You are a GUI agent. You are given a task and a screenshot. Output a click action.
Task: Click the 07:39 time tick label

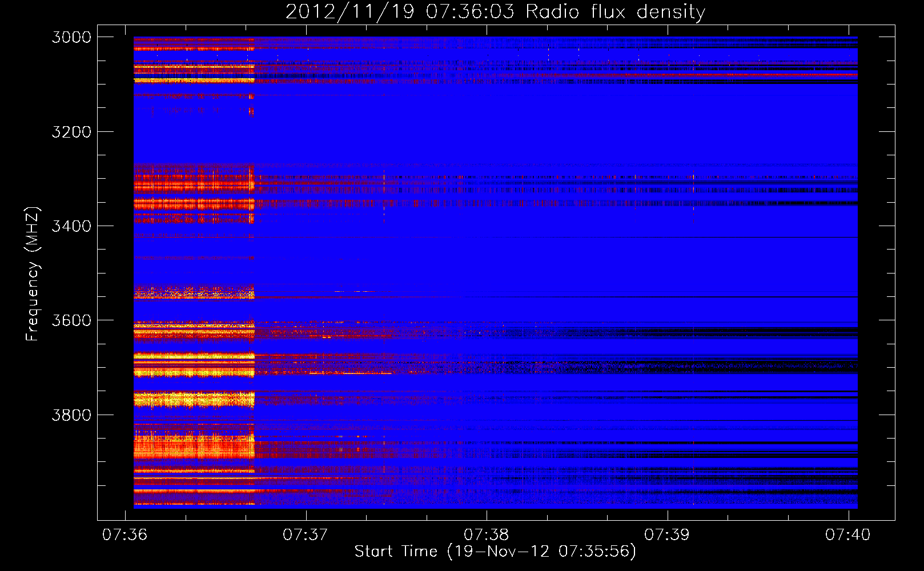pos(667,534)
